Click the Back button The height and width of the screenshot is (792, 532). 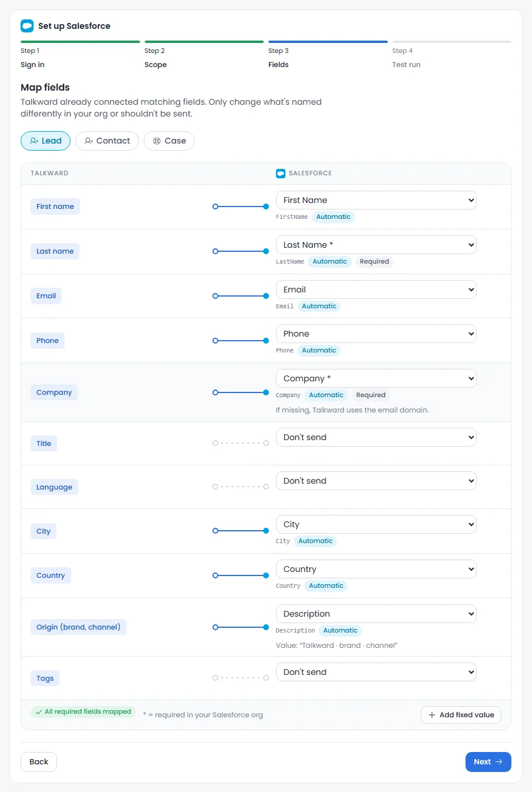[39, 762]
